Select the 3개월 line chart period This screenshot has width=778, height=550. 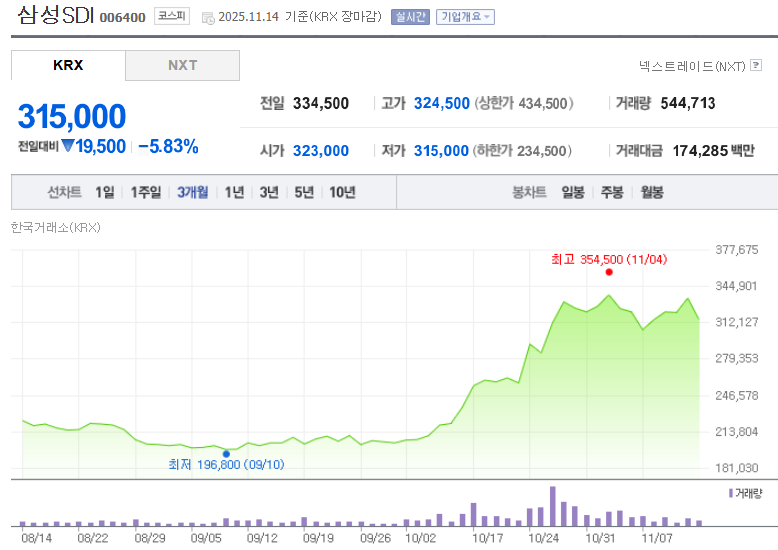[193, 192]
